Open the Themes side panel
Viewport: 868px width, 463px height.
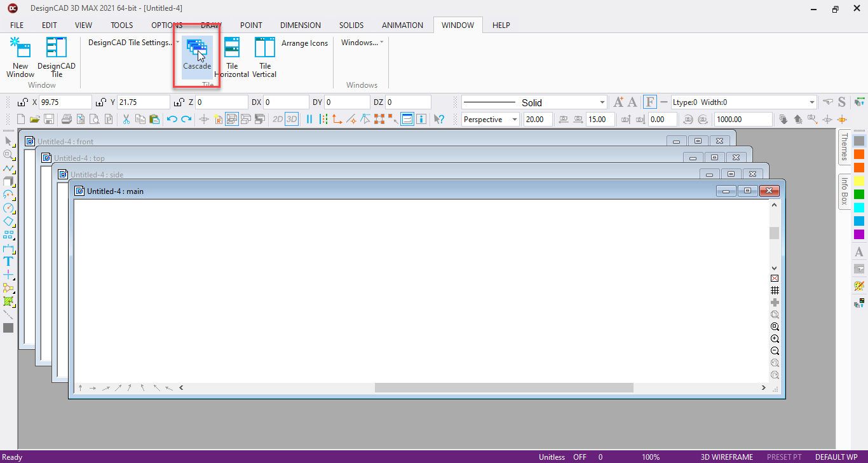tap(844, 147)
